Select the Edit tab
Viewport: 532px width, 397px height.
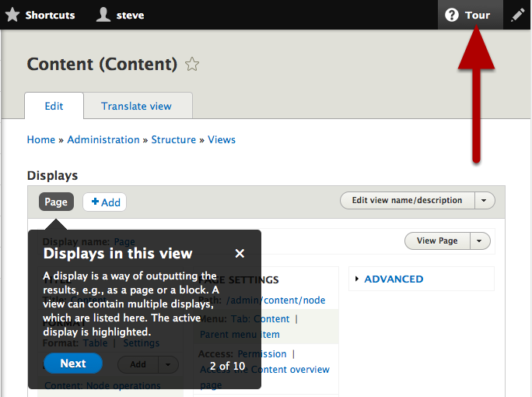coord(54,106)
